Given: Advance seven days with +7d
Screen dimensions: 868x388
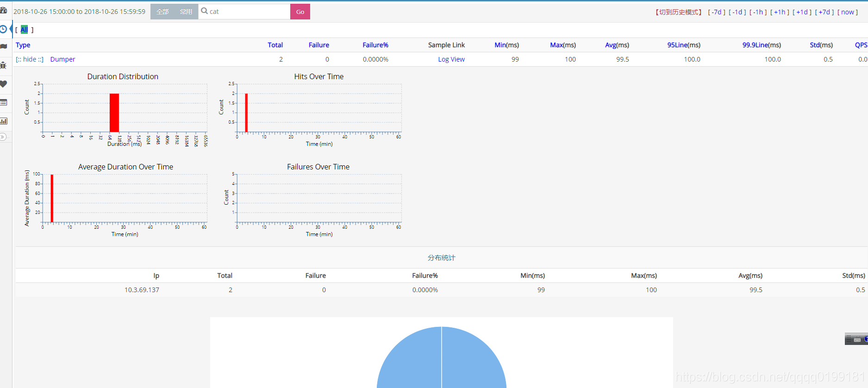Looking at the screenshot, I should [824, 12].
